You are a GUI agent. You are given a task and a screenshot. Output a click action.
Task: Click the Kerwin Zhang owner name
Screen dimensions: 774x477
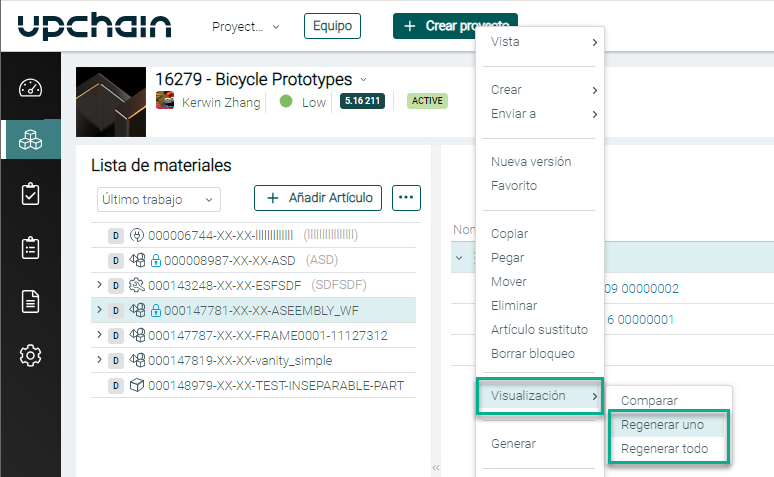(x=221, y=103)
